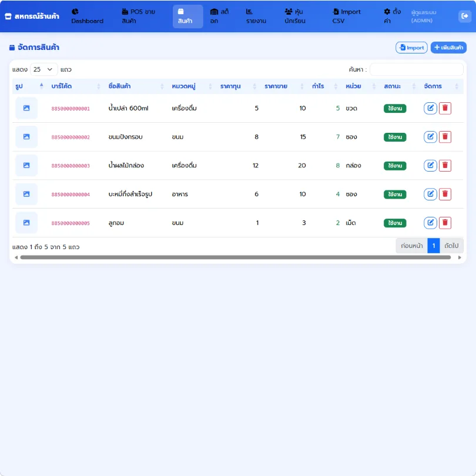Sort table by บาร์โค้ด column

point(76,86)
